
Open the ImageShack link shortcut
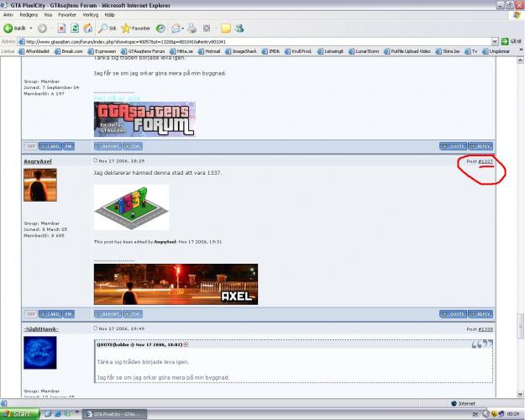(241, 51)
